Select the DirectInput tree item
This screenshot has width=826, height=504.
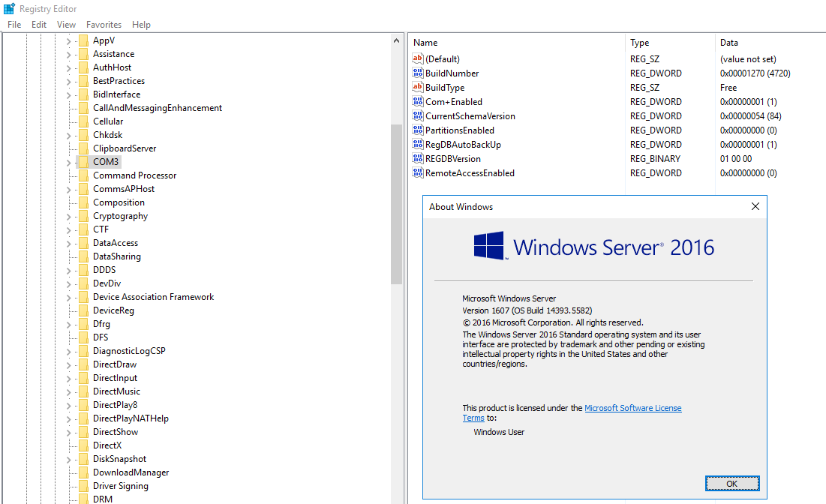(x=115, y=378)
